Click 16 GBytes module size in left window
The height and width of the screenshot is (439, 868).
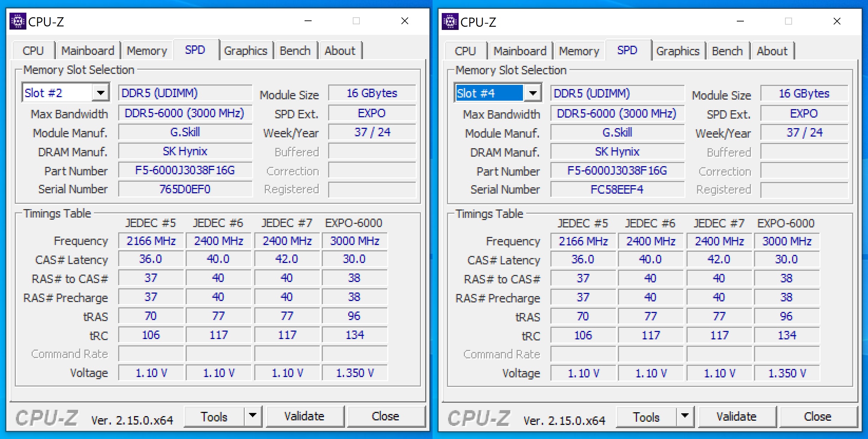372,93
